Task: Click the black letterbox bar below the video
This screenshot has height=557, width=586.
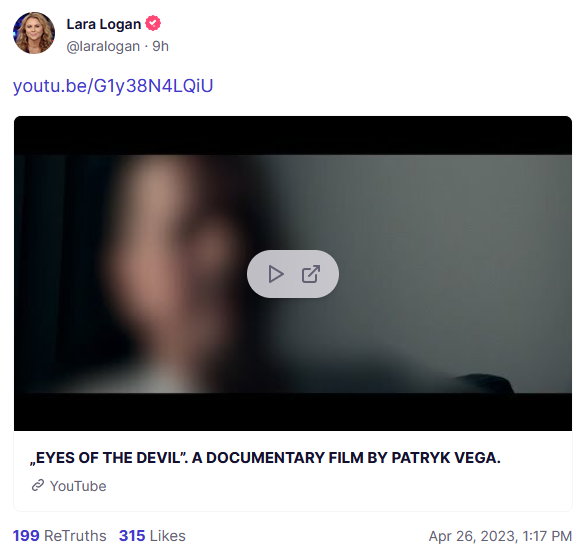Action: point(293,412)
